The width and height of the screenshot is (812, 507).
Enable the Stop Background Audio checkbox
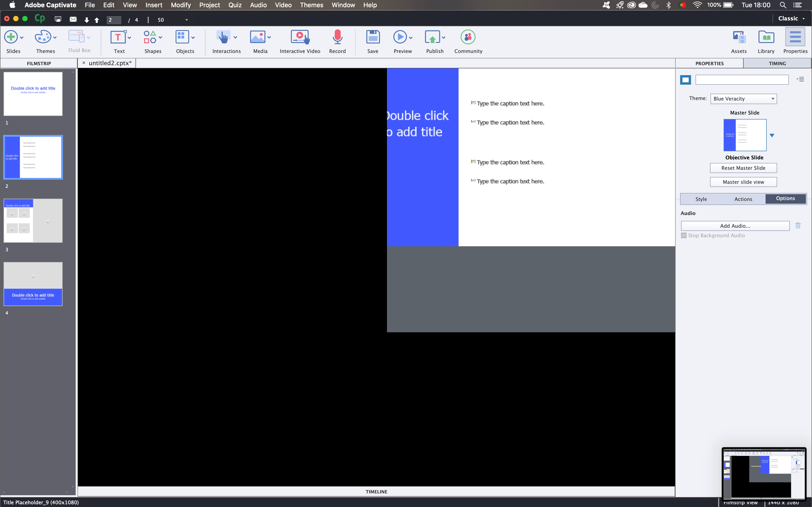pos(684,235)
